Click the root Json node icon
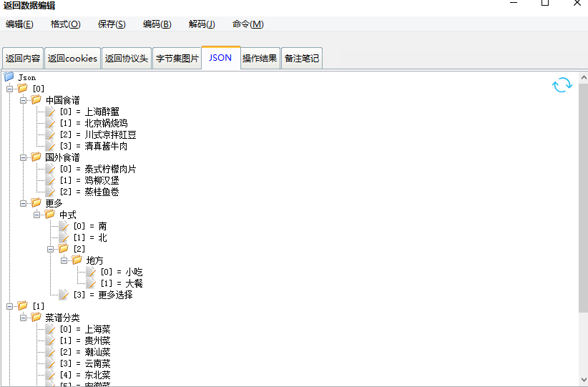588x387 pixels. [x=9, y=77]
